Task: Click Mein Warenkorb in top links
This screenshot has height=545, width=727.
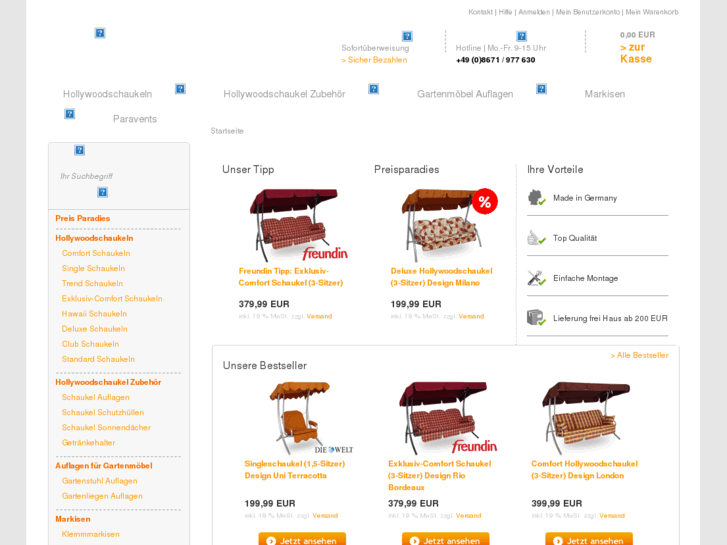Action: [x=652, y=12]
